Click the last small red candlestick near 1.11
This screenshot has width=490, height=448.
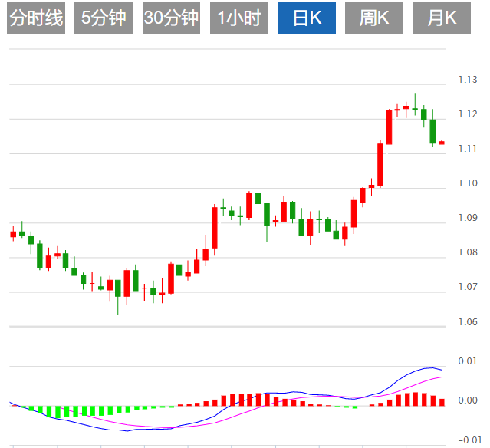442,143
